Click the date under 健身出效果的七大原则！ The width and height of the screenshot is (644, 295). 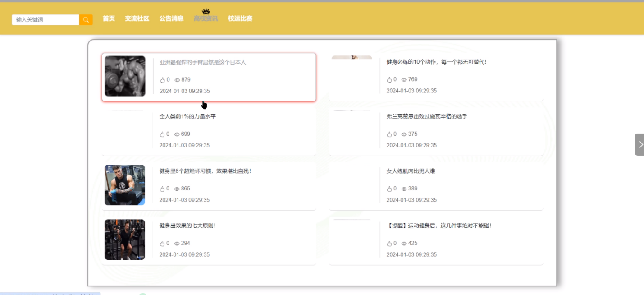coord(185,254)
